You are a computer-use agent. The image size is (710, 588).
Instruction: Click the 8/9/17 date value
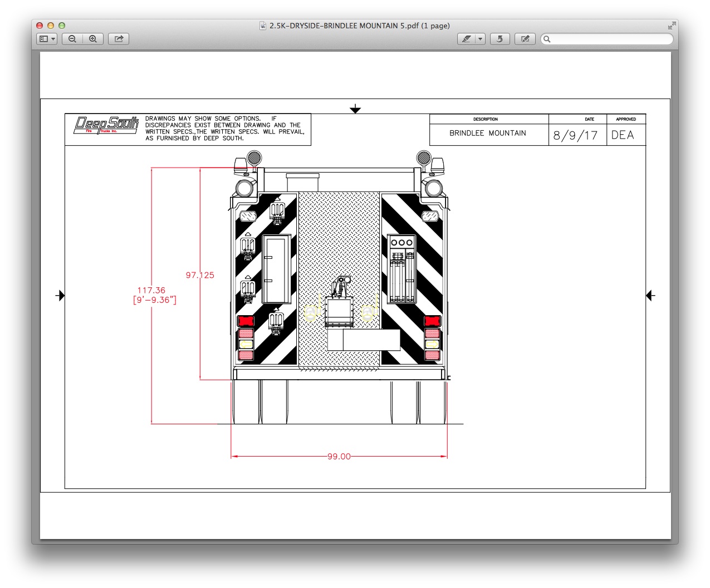point(575,135)
